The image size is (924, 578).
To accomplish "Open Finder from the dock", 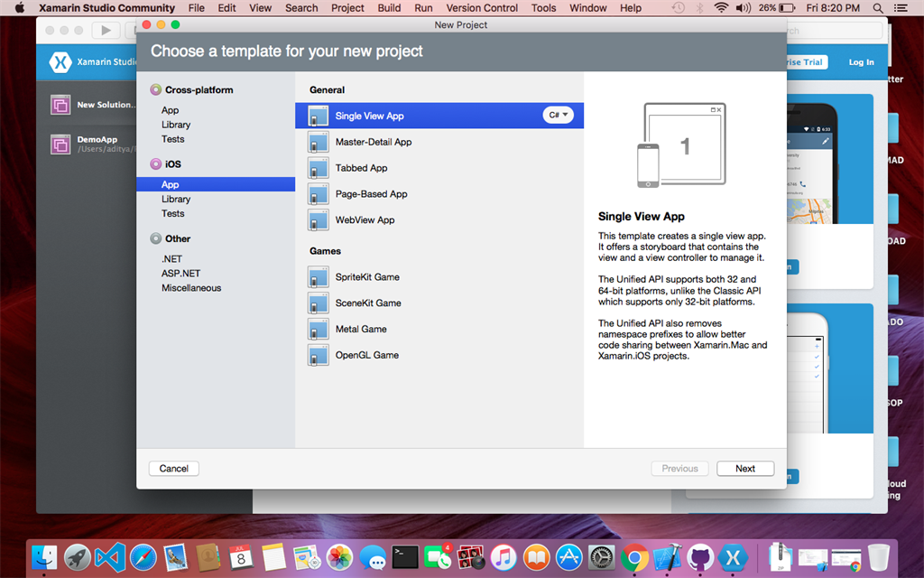I will click(x=44, y=556).
